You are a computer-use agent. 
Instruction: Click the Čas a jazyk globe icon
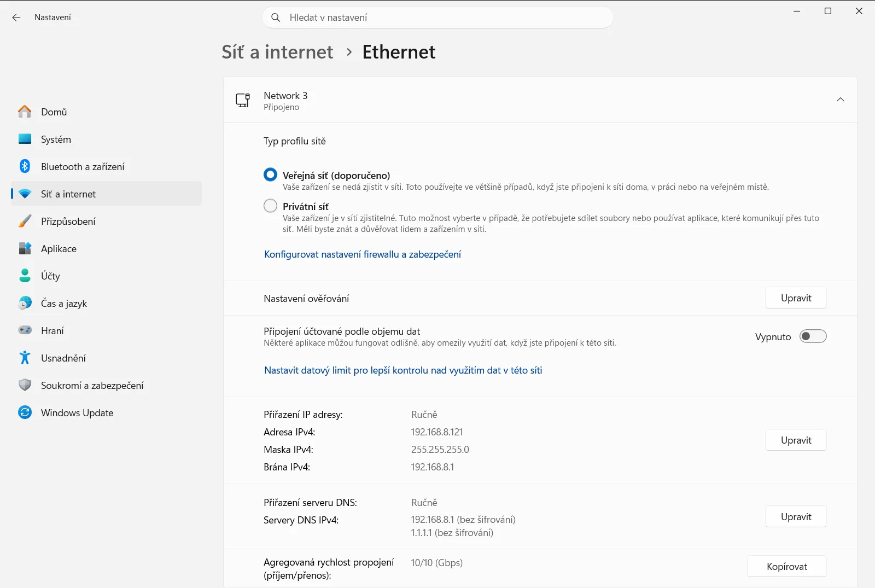25,303
